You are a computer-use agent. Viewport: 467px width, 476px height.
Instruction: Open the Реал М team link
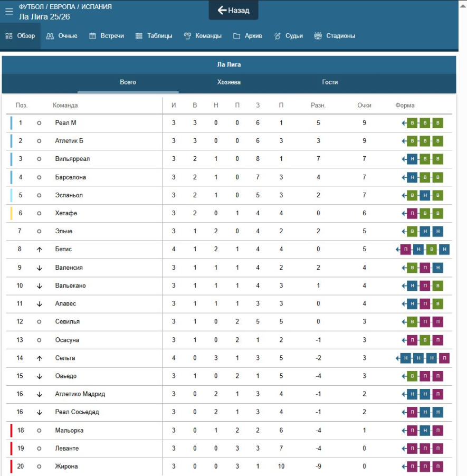coord(65,123)
